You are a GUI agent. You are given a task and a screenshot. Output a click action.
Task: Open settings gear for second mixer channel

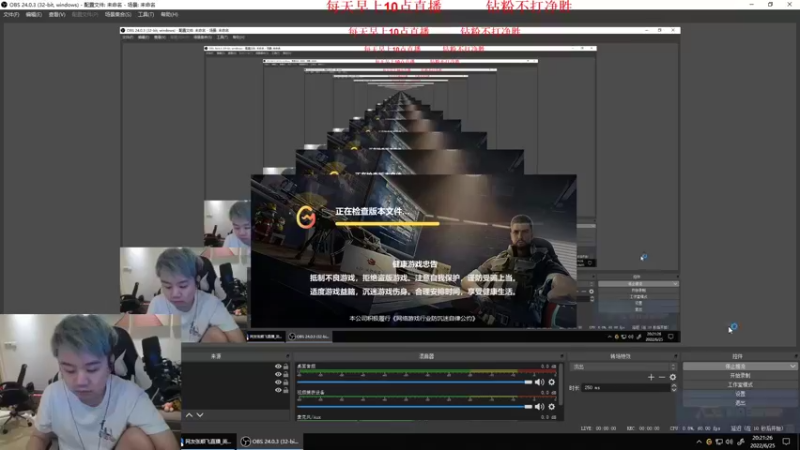(552, 407)
